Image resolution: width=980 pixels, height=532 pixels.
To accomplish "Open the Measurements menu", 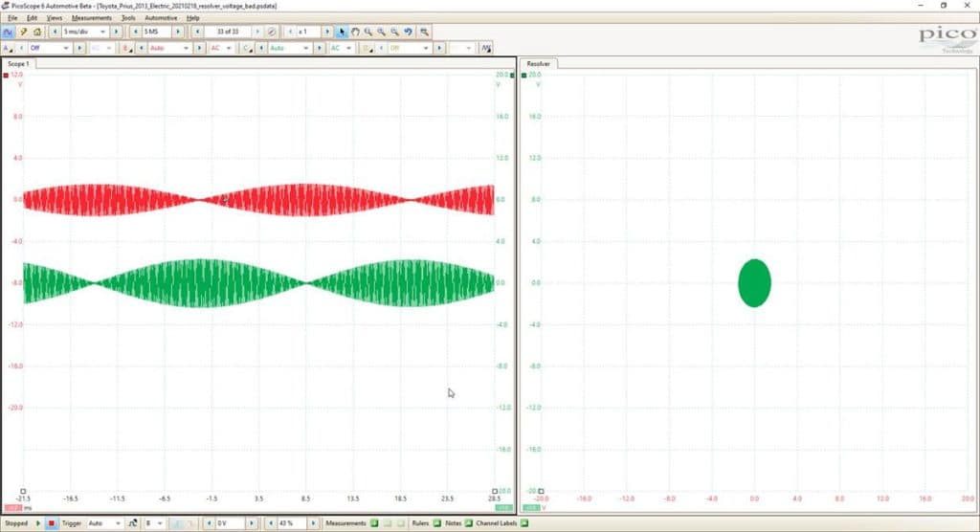I will click(91, 18).
